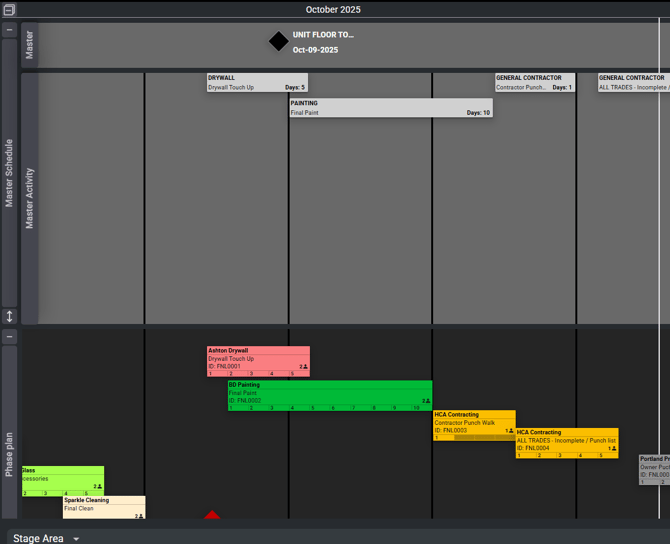Click crew icon on Ashton Drywall card
The height and width of the screenshot is (544, 670).
[x=303, y=367]
